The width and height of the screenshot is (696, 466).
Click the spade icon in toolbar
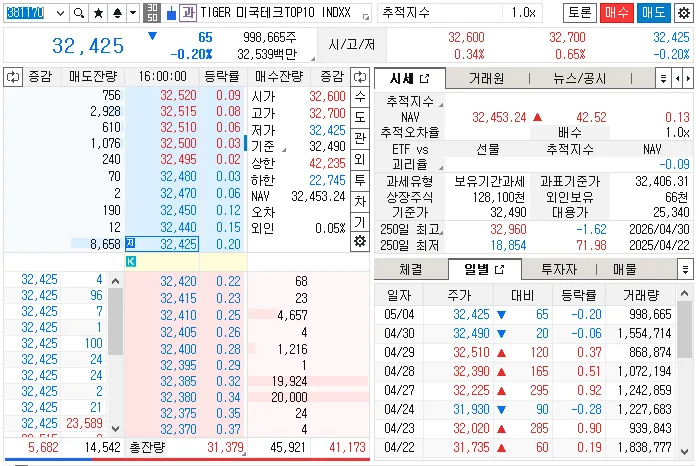click(x=117, y=13)
